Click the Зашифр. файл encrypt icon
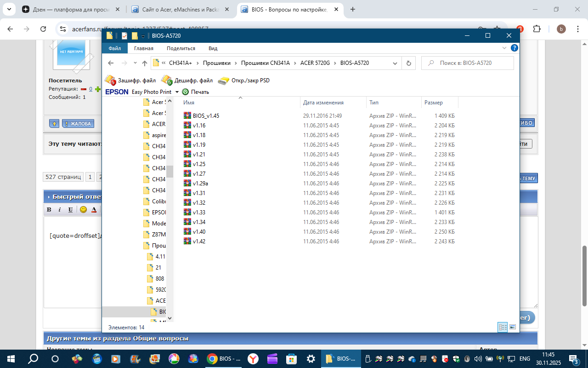The height and width of the screenshot is (368, 588). [110, 80]
